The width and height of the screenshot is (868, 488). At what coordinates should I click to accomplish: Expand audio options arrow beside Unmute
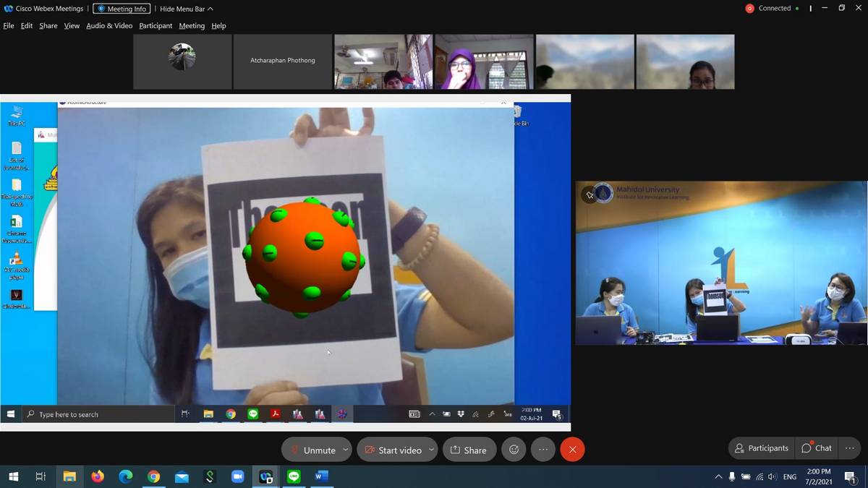[x=345, y=450]
